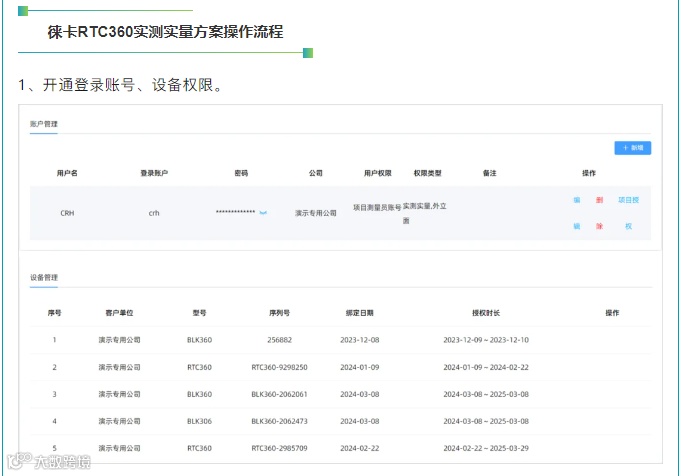Click model RTC360 in row 2
The width and height of the screenshot is (681, 476).
199,367
